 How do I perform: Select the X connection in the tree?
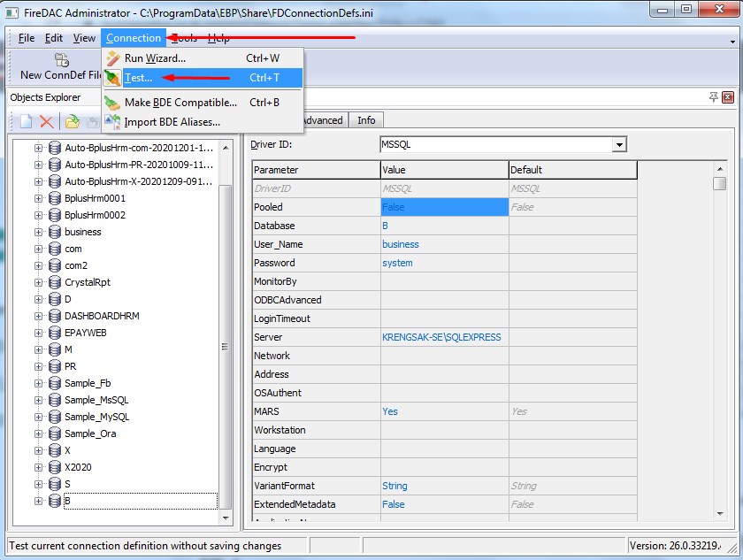(x=67, y=450)
